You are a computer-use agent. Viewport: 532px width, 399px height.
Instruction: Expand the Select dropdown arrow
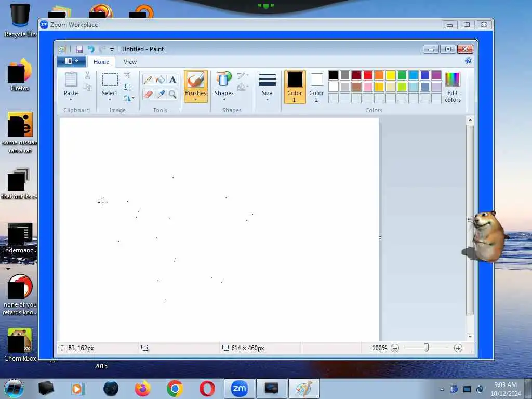(x=110, y=99)
